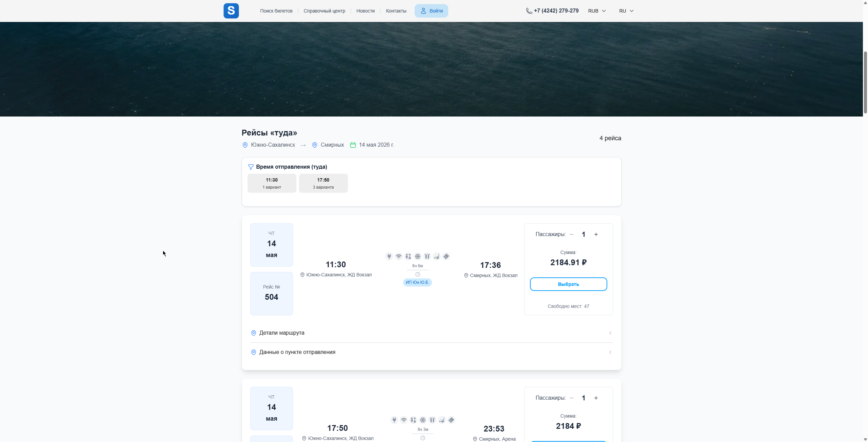Click the Wi-Fi amenity icon on the 11:30 trip
This screenshot has height=442, width=868.
coord(398,256)
